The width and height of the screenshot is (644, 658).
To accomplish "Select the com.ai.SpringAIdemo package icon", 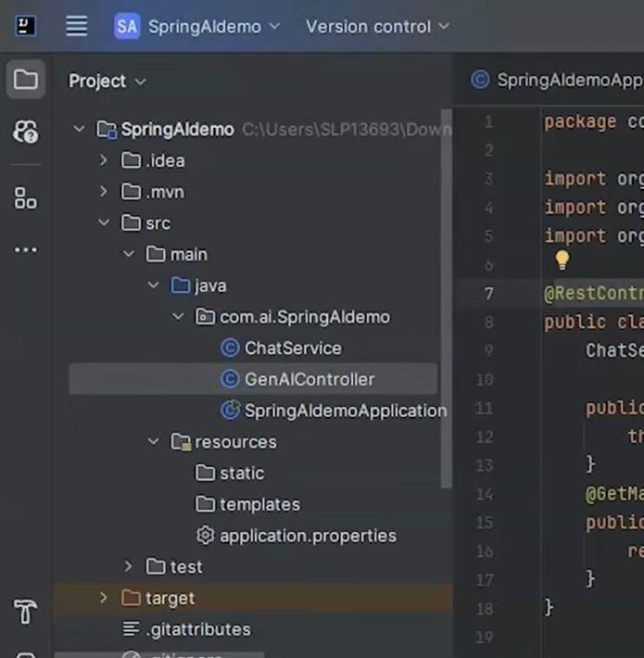I will (x=205, y=317).
